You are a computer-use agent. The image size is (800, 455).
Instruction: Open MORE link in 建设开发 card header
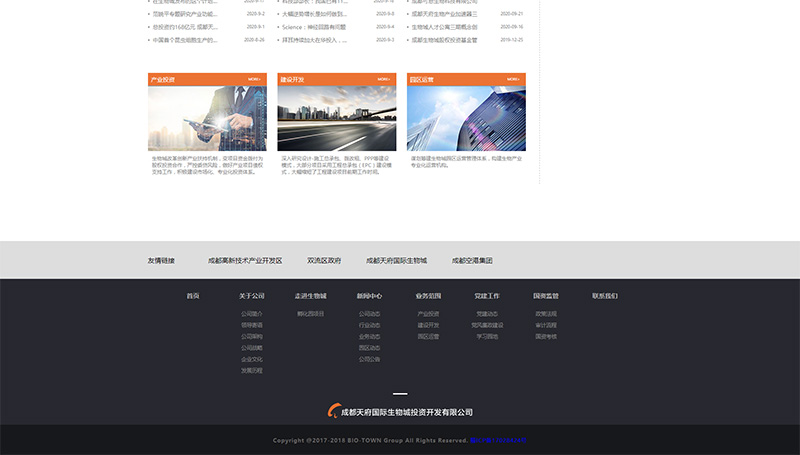[384, 79]
